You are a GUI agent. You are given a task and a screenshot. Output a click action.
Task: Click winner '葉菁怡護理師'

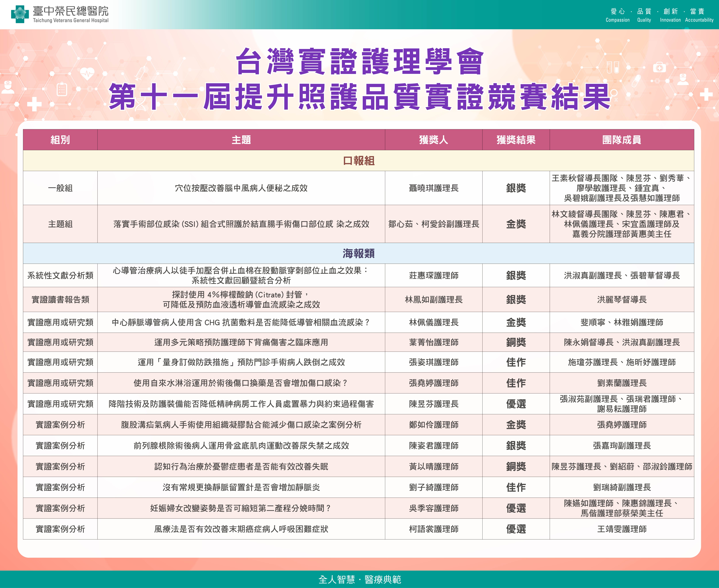pyautogui.click(x=434, y=342)
